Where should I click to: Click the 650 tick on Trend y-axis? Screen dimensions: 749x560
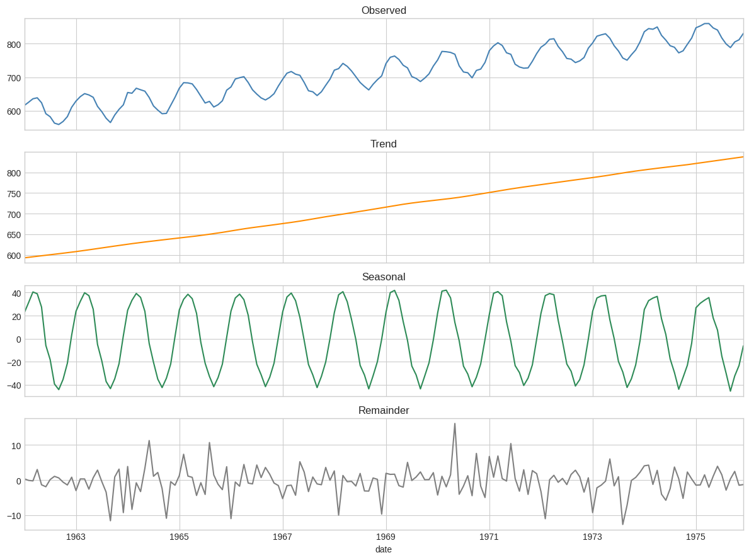click(x=14, y=235)
